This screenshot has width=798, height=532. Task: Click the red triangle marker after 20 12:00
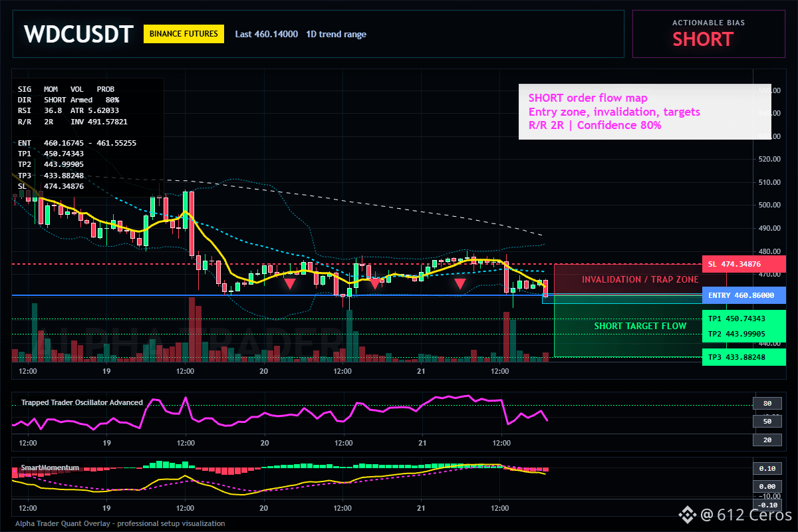[x=375, y=284]
